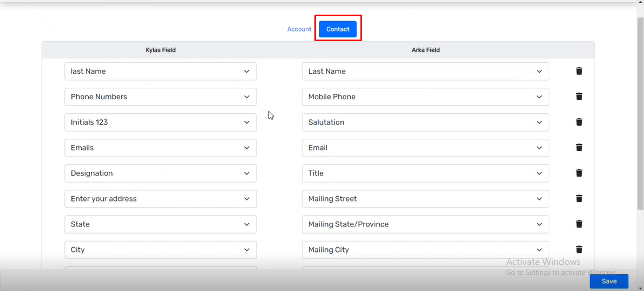Viewport: 644px width, 291px height.
Task: Open the State Kylas field dropdown
Action: pyautogui.click(x=161, y=224)
